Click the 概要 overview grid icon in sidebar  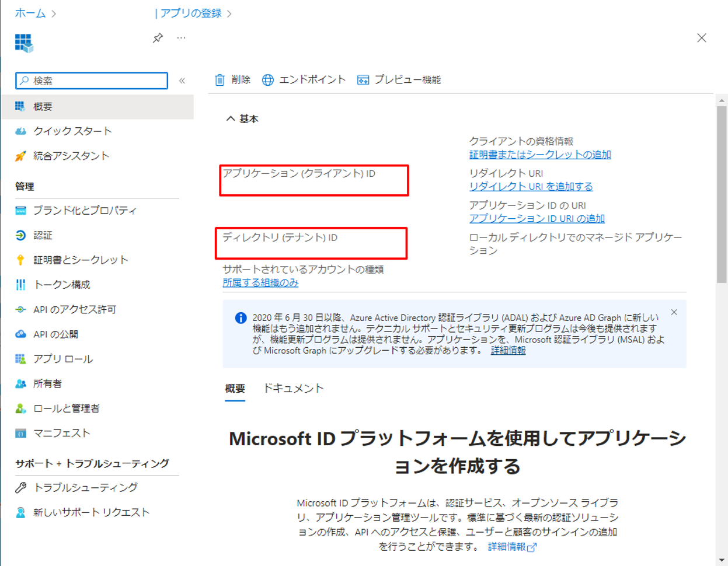(20, 106)
